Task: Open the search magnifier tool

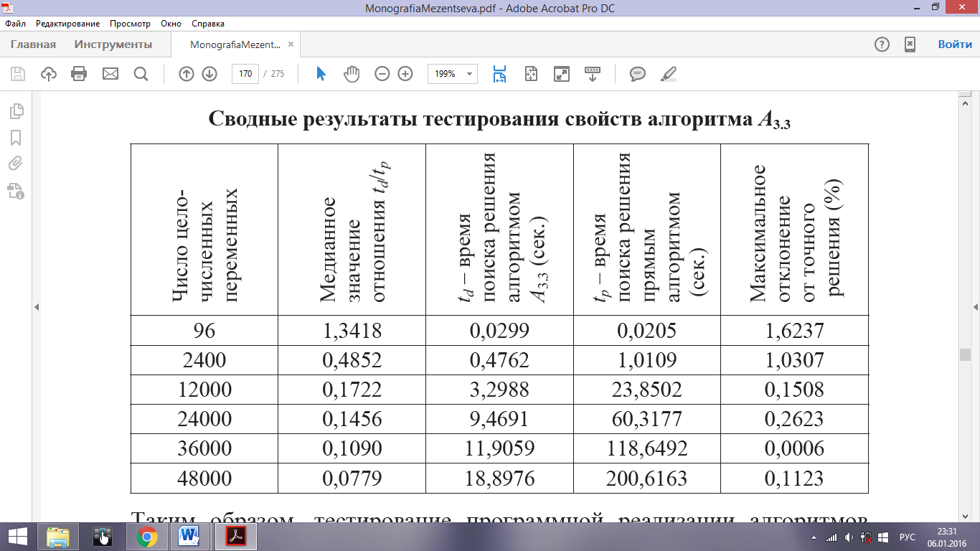Action: tap(141, 74)
